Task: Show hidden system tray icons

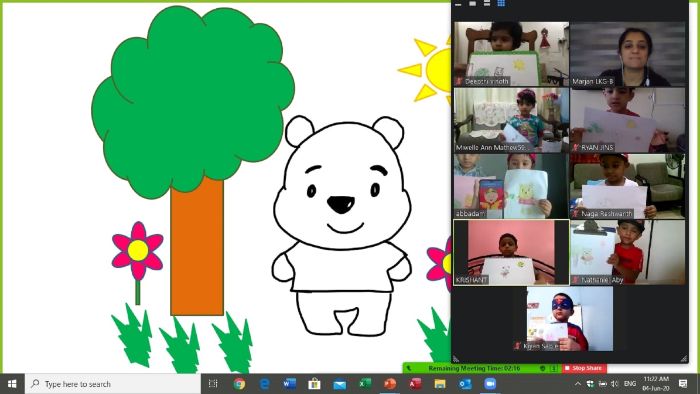Action: [578, 384]
